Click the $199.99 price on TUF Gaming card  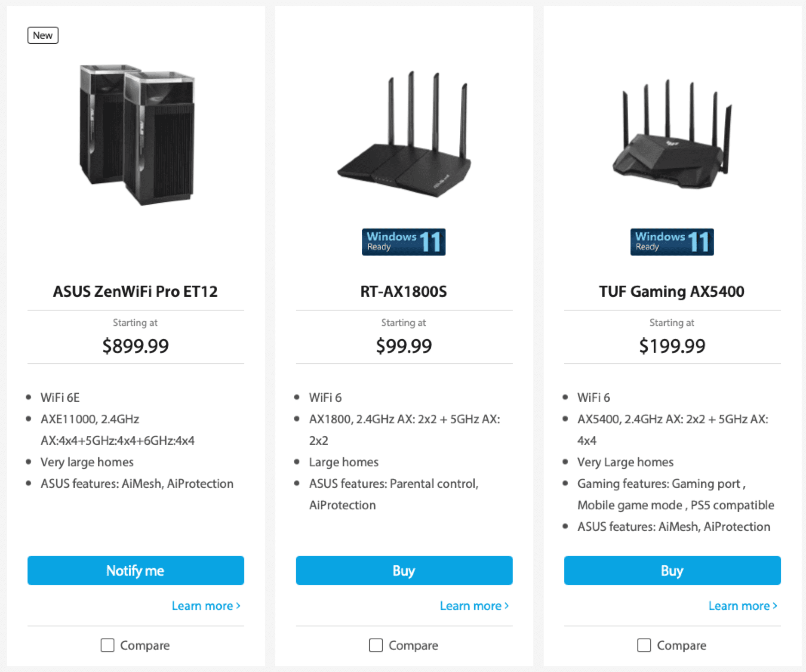pos(672,345)
